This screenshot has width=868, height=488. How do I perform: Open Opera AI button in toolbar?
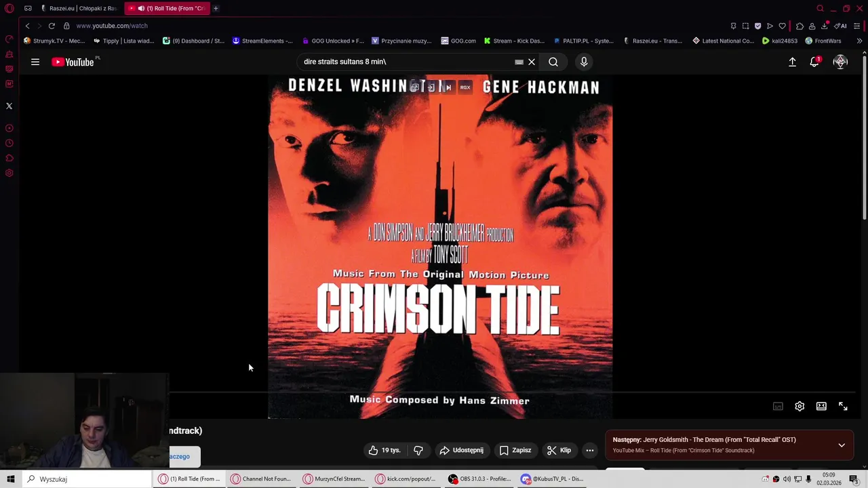point(841,26)
